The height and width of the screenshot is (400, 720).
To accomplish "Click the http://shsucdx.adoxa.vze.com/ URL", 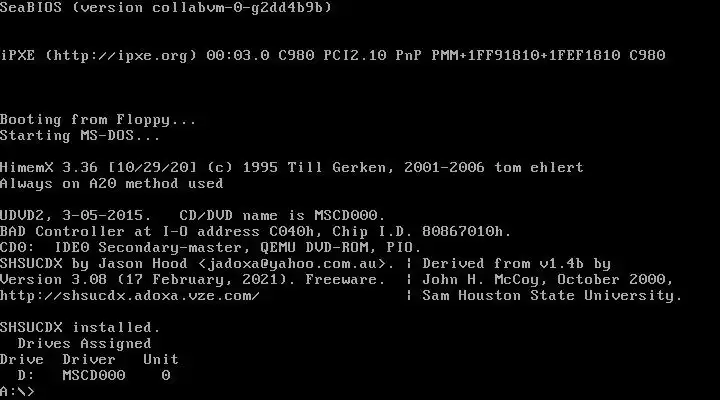I will pyautogui.click(x=130, y=296).
